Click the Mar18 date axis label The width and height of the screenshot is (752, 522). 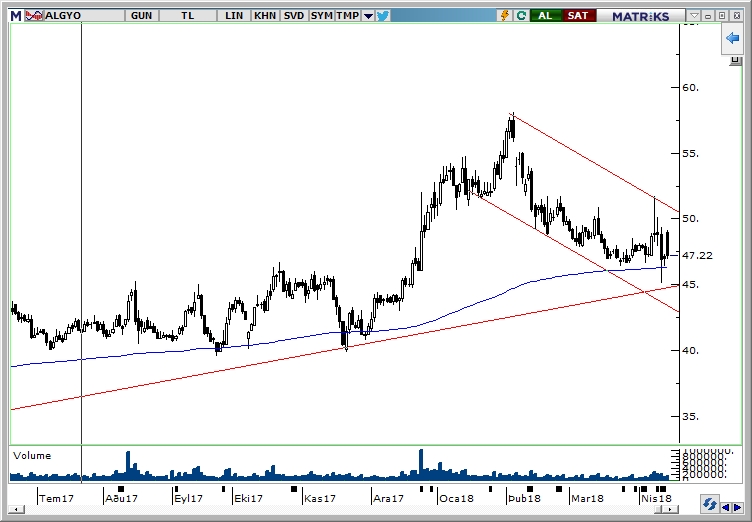pyautogui.click(x=587, y=498)
